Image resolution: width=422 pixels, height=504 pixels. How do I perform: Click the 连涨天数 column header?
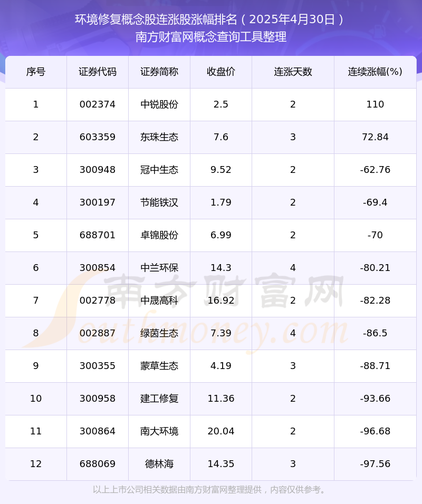click(x=293, y=72)
